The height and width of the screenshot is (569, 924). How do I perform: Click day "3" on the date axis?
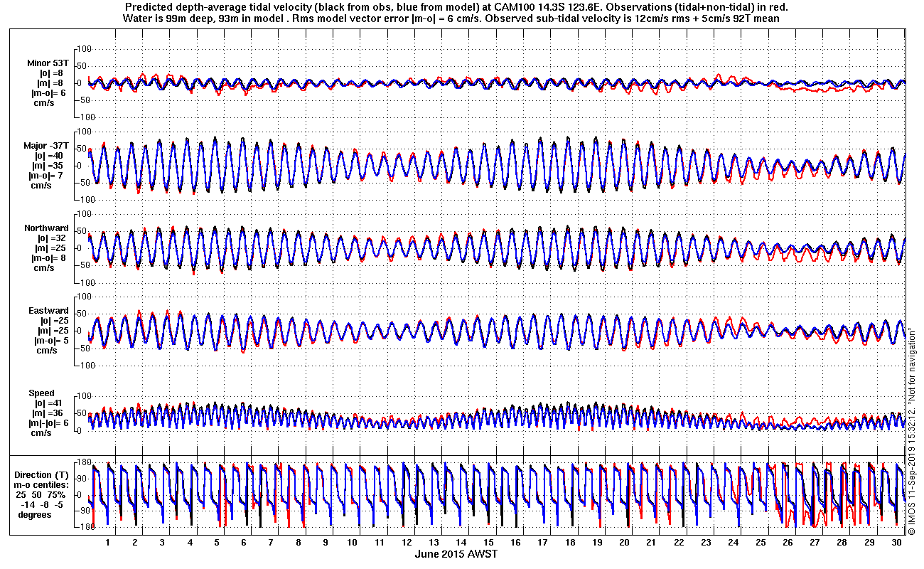tap(162, 543)
